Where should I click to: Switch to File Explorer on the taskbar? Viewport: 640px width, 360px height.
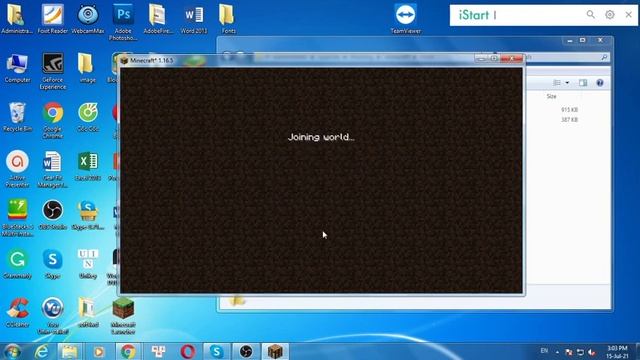pos(70,351)
